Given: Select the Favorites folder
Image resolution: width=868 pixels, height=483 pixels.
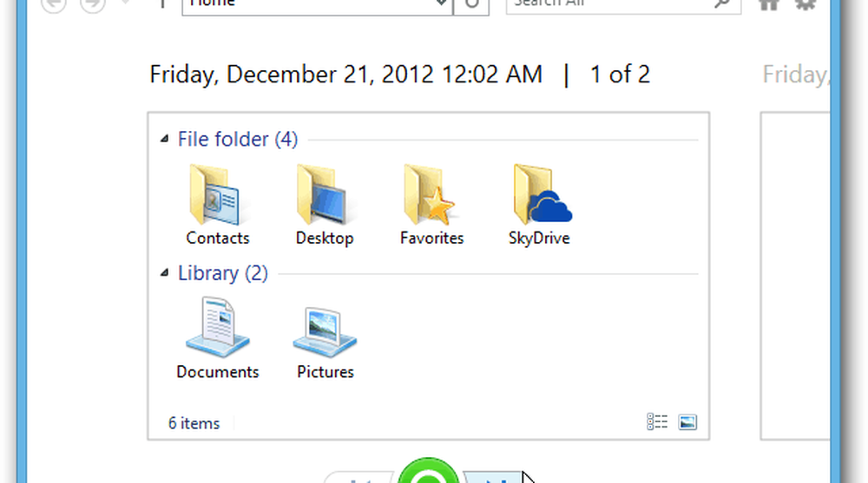Looking at the screenshot, I should [x=431, y=205].
